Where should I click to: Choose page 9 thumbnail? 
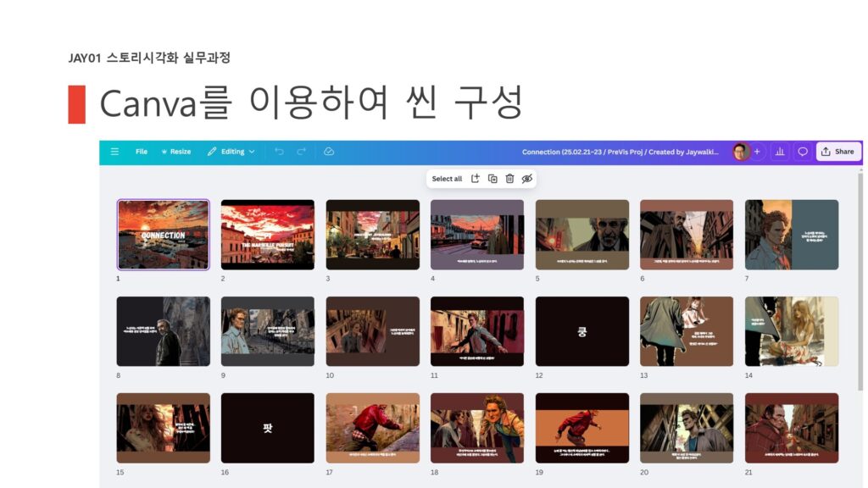[x=267, y=331]
